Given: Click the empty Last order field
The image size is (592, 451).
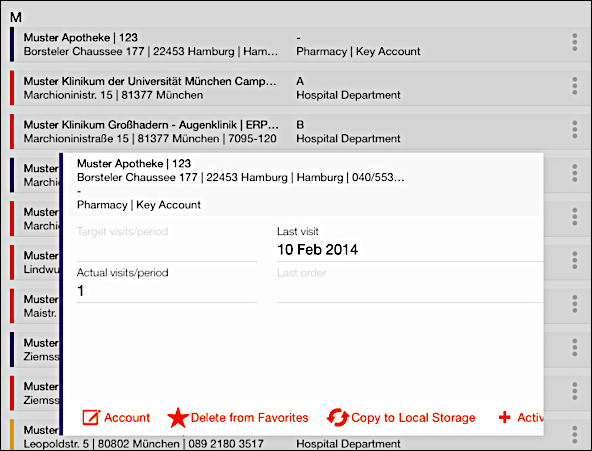Looking at the screenshot, I should (410, 284).
